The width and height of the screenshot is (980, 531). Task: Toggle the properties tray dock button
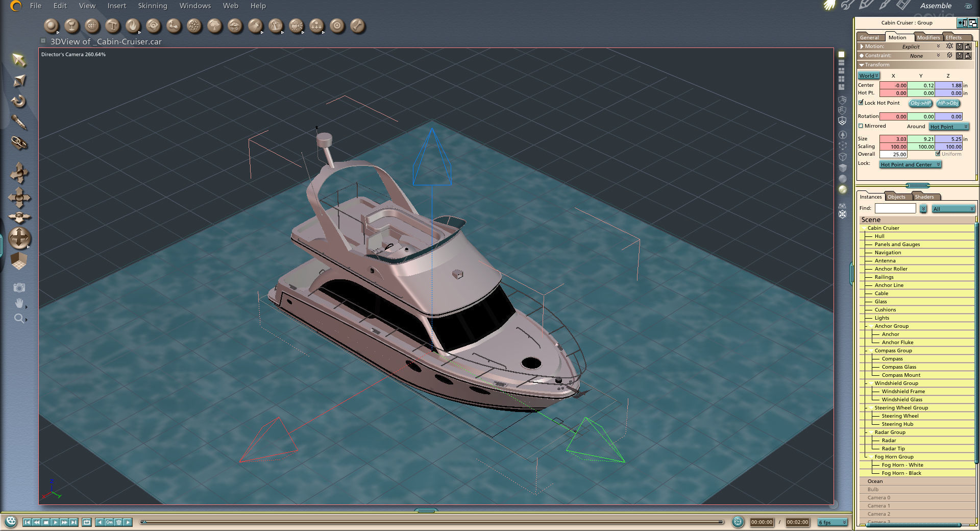(962, 22)
